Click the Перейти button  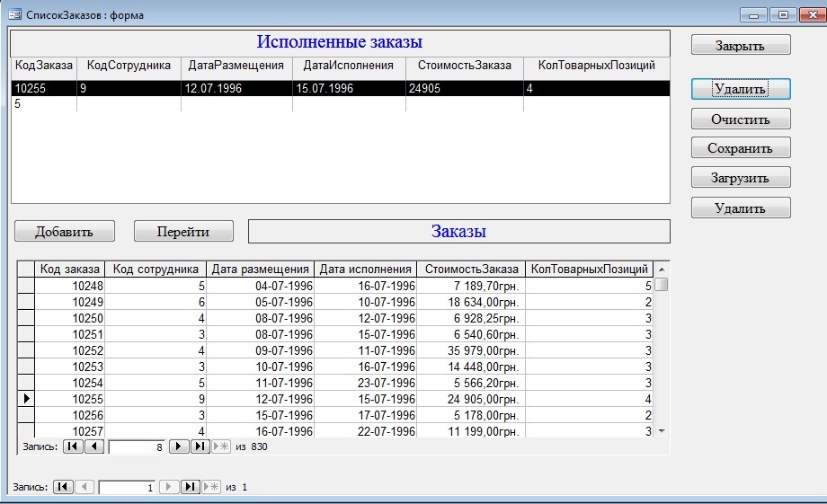click(183, 232)
